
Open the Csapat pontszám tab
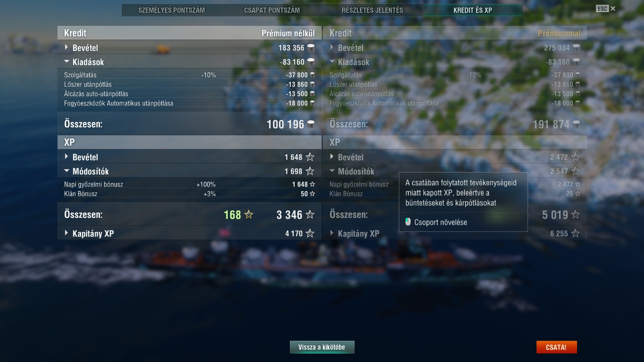[272, 10]
